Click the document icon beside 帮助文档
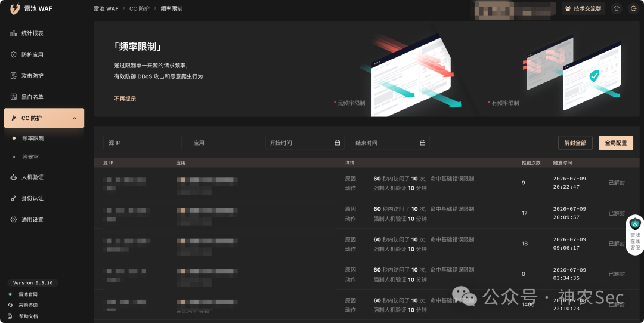Viewport: 644px width, 323px height. pos(10,316)
